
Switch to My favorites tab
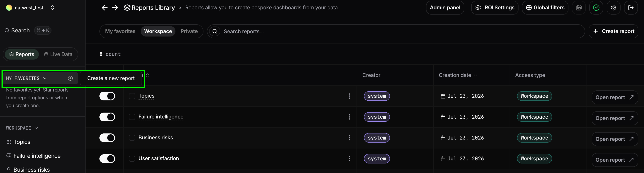(x=120, y=31)
